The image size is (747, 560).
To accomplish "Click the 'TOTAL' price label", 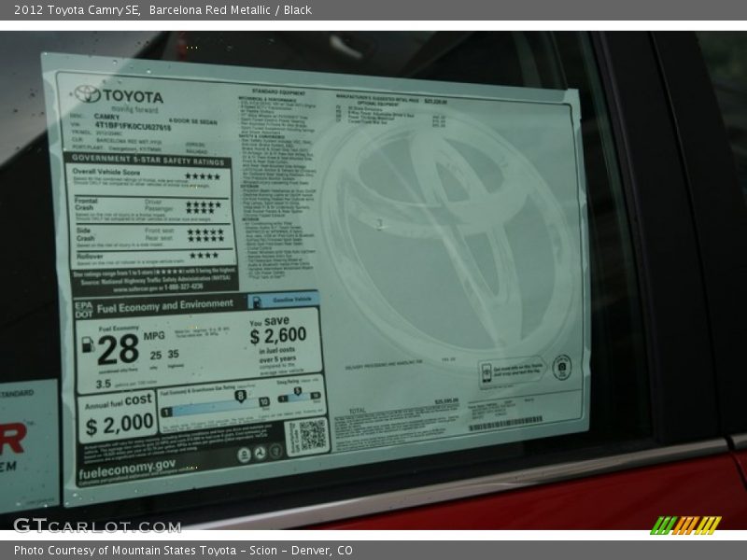I will tap(358, 410).
